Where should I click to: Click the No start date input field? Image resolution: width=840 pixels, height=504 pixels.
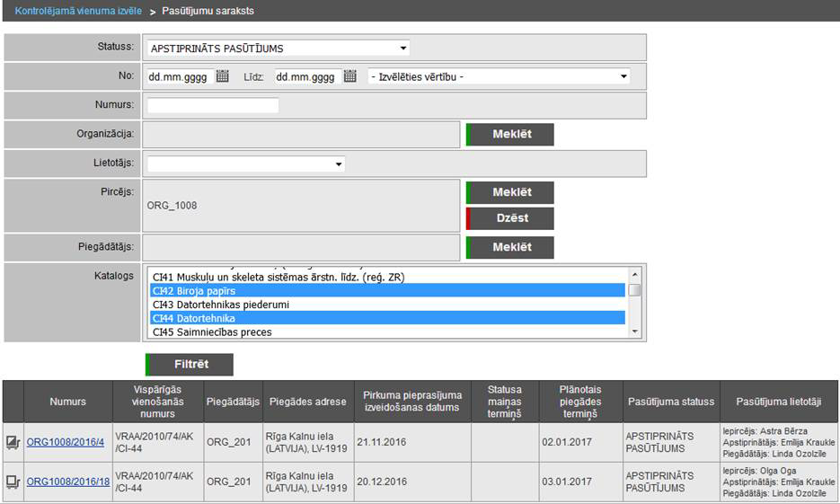[x=178, y=77]
